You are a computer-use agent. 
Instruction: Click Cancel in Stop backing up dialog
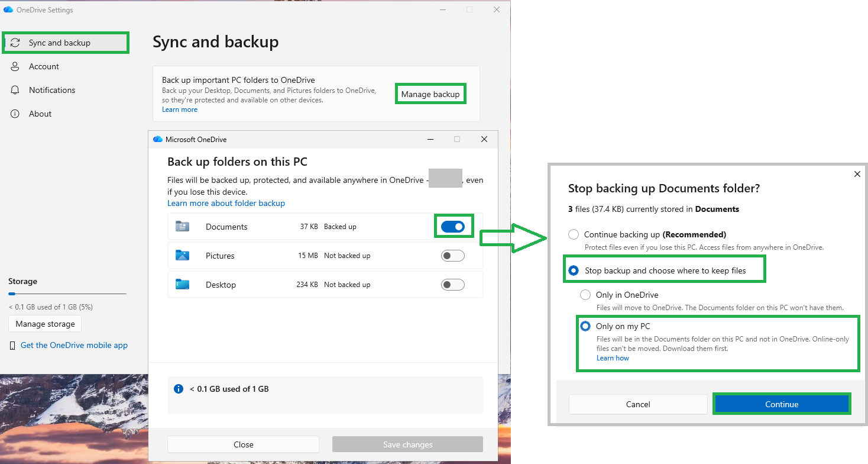[638, 404]
